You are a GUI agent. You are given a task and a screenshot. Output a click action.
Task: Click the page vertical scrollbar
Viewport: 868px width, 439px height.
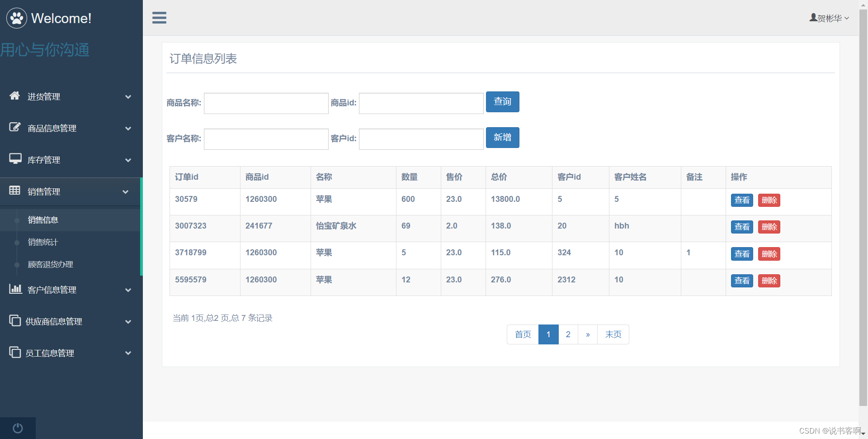tap(863, 208)
